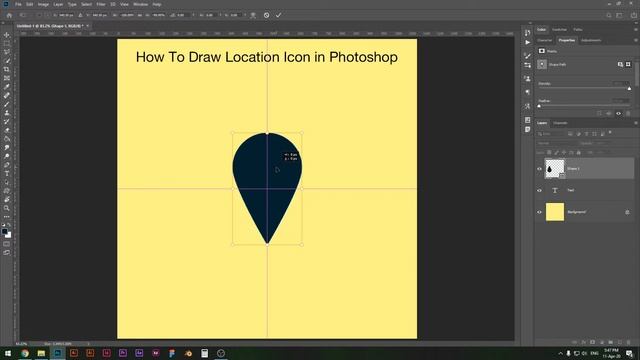Toggle the Quick Mask mode button
The image size is (640, 360).
coord(7,244)
